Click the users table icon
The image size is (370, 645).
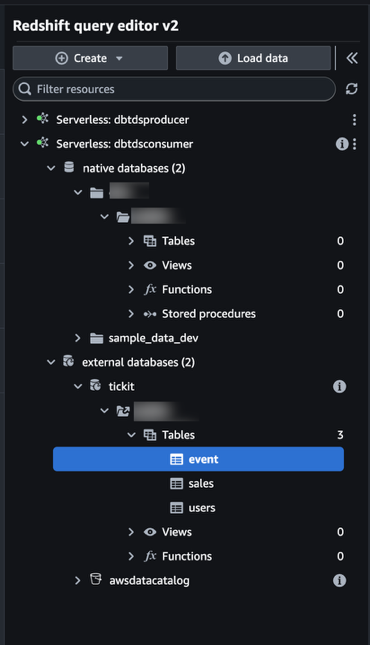[x=177, y=508]
